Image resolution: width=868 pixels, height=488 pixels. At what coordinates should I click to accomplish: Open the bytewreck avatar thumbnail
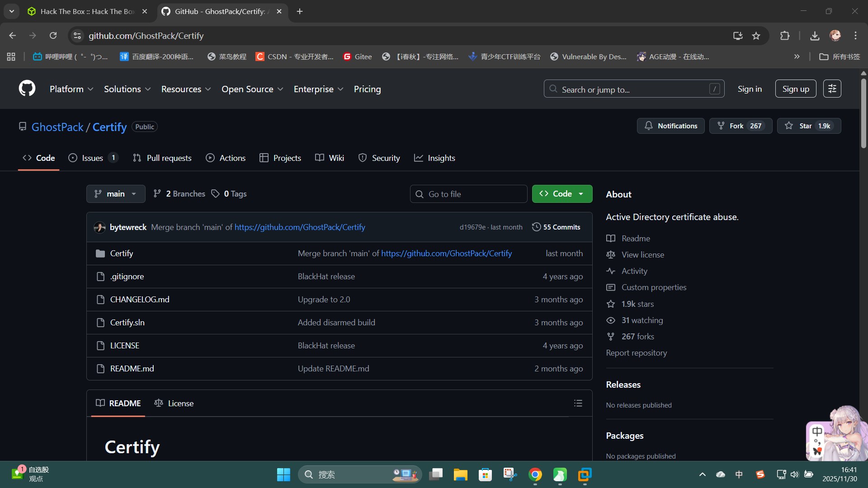click(99, 227)
